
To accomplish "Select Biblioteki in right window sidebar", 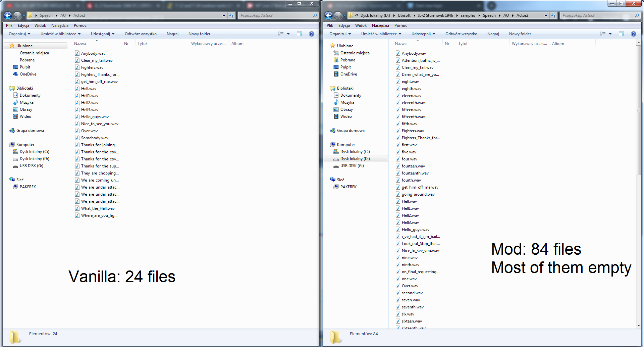I will click(x=345, y=88).
